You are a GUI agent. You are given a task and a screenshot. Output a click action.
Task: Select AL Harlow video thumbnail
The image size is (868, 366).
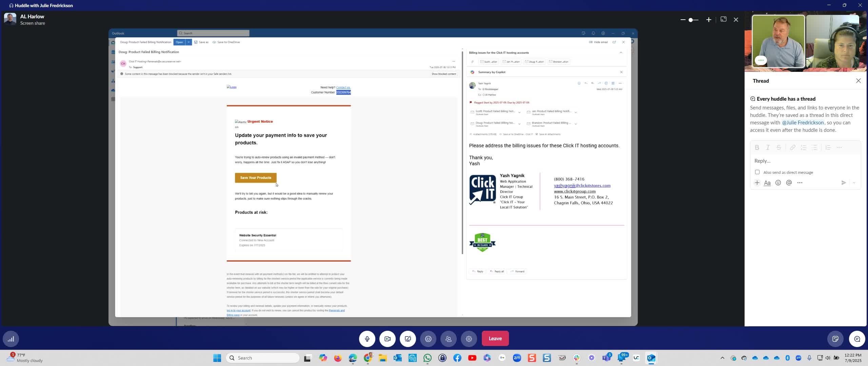pyautogui.click(x=778, y=41)
